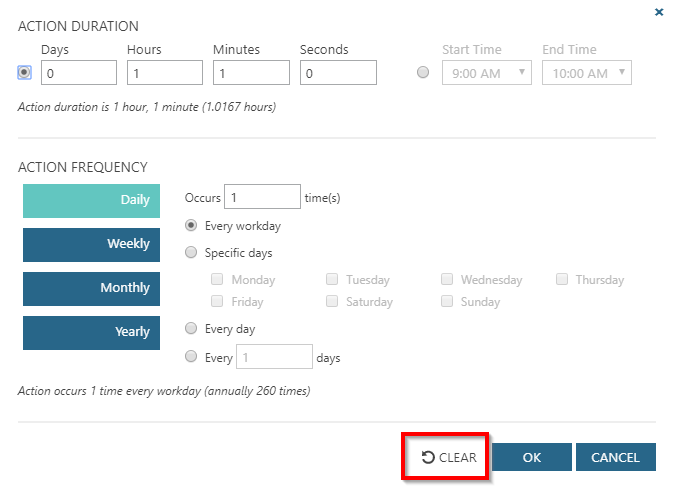Select the Days/Hours duration radio button
This screenshot has width=674, height=494.
coord(24,72)
